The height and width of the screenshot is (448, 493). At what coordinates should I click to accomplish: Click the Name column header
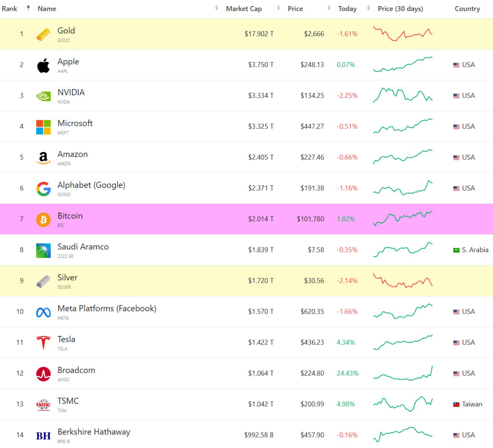click(x=47, y=8)
